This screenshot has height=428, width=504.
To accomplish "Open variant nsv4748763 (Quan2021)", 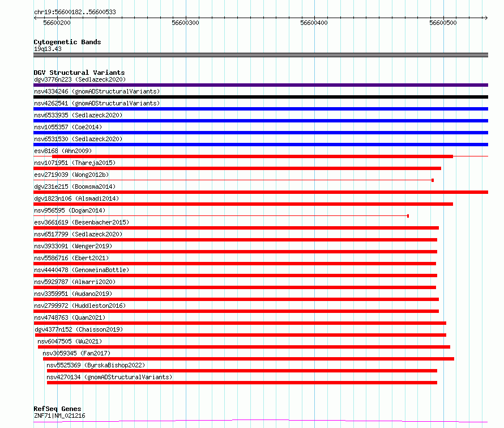I will pos(70,317).
